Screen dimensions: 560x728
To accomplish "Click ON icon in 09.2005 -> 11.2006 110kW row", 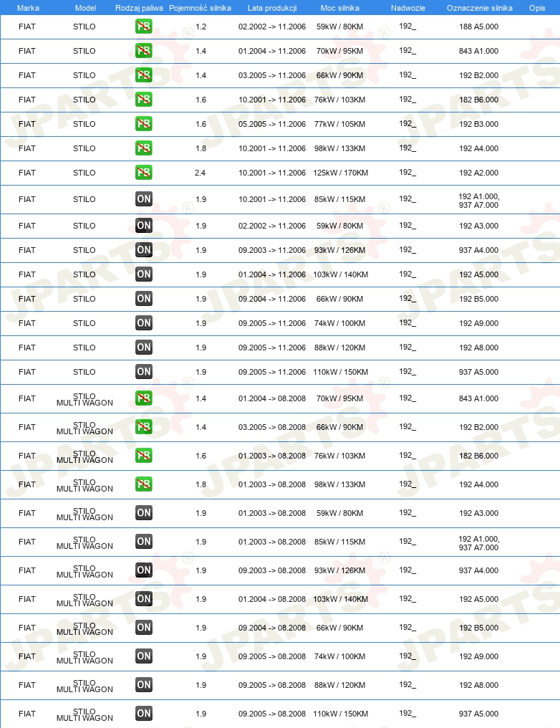I will point(144,372).
